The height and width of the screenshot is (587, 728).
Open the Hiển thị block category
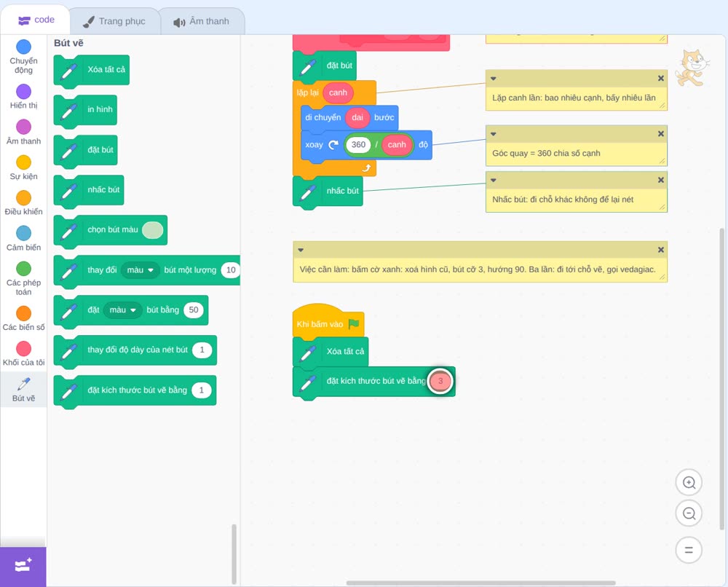point(23,97)
